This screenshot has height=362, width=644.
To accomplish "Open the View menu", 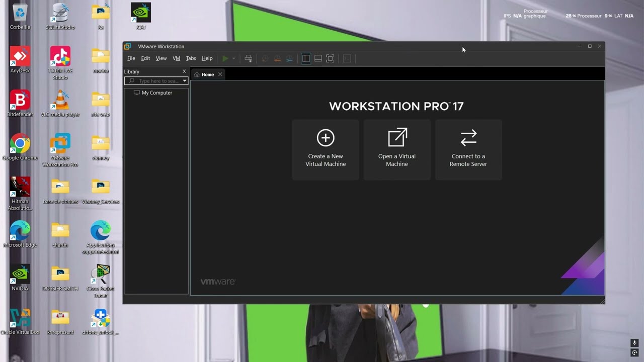I will [x=161, y=58].
